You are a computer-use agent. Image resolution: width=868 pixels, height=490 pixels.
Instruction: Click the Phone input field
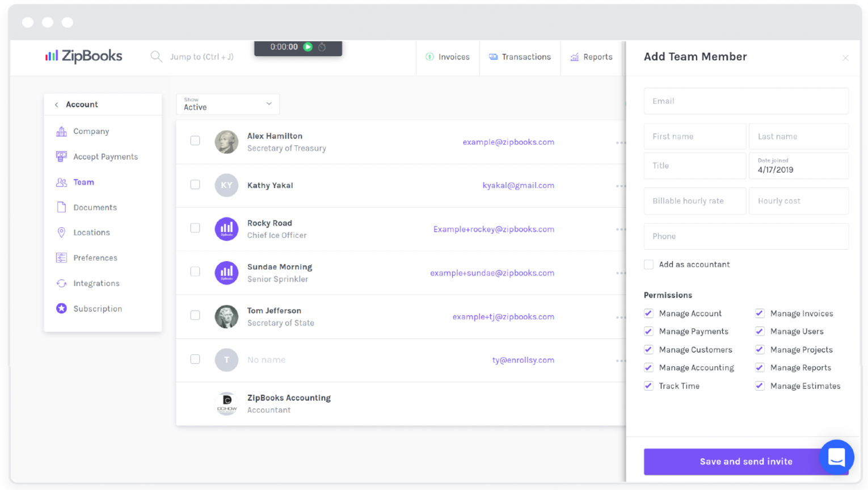point(746,236)
